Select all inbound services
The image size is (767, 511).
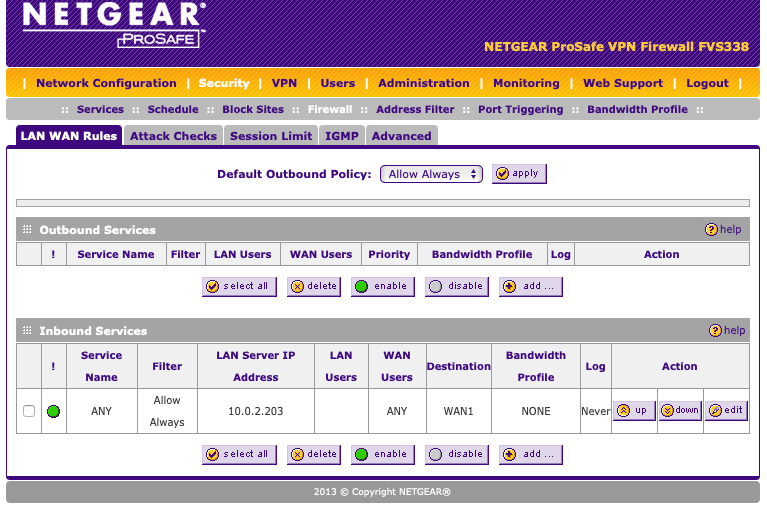point(237,454)
